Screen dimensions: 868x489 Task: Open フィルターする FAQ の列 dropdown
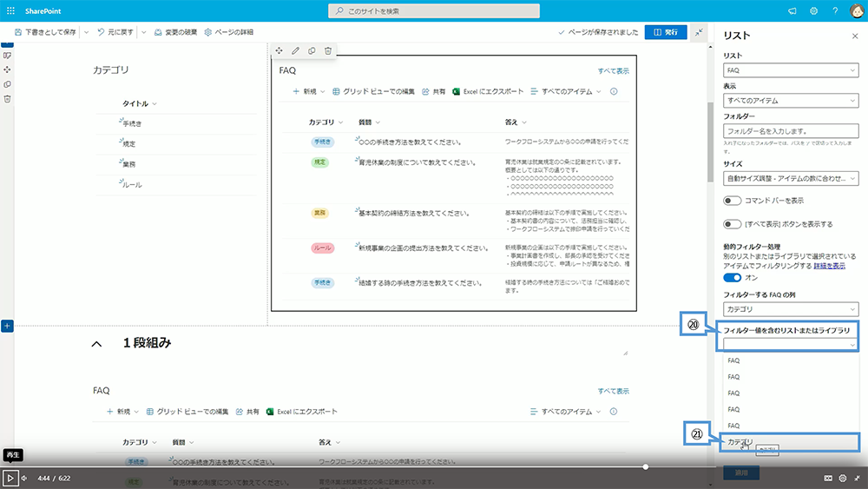791,309
